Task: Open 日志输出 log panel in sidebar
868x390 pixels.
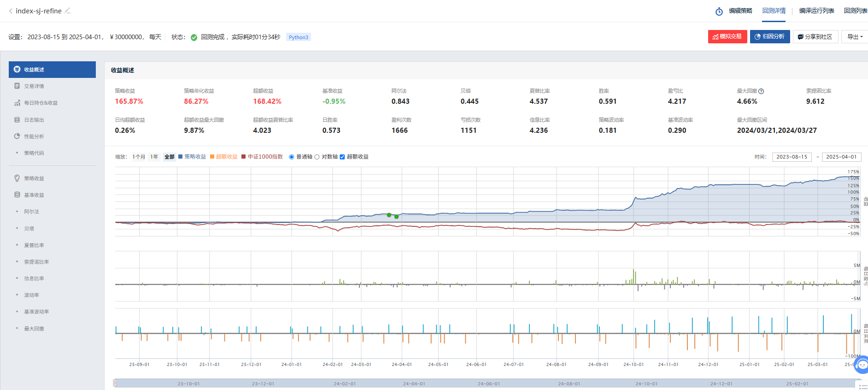Action: coord(34,120)
